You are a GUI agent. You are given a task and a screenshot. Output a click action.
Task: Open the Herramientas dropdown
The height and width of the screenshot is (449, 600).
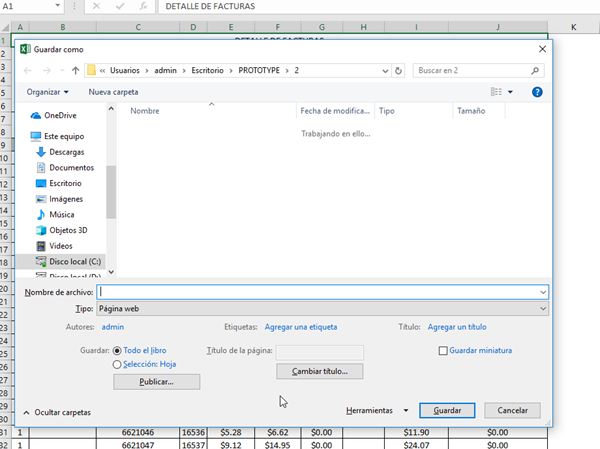[377, 411]
